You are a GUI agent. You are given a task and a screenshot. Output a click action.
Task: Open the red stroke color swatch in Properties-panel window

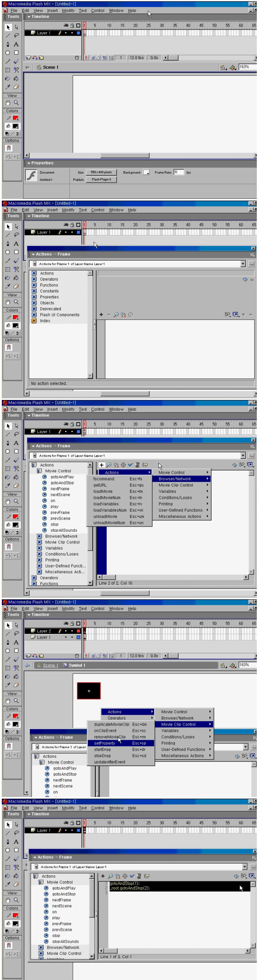tap(16, 118)
